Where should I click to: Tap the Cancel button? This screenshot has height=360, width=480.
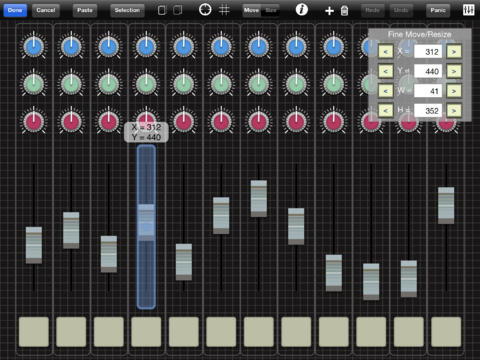pyautogui.click(x=46, y=10)
